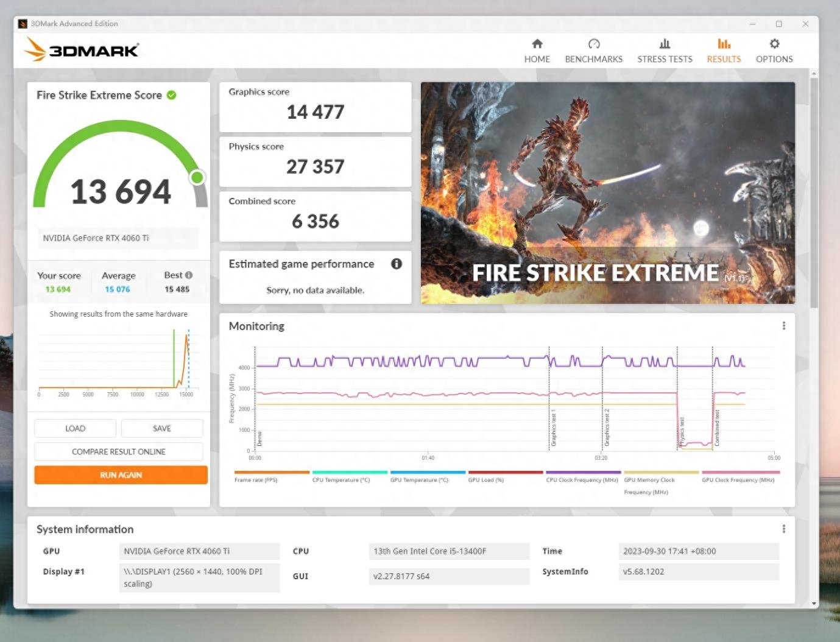Click the RUN AGAIN button
The image size is (840, 642).
(x=121, y=475)
